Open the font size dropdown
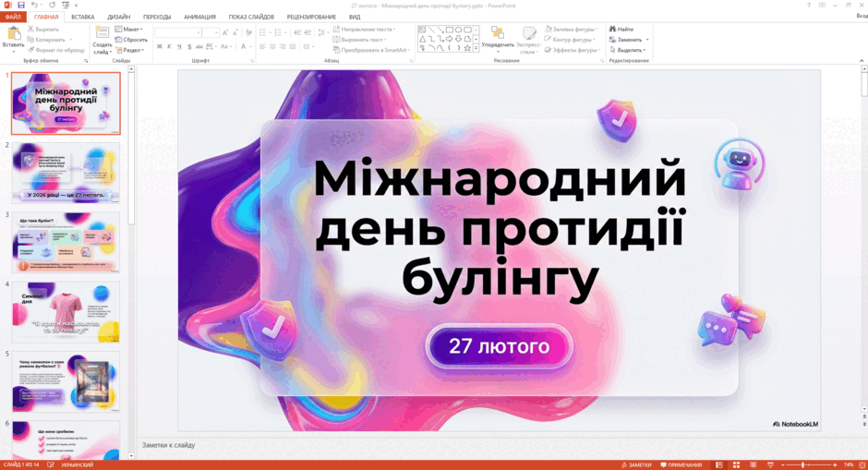This screenshot has height=470, width=868. coord(216,33)
